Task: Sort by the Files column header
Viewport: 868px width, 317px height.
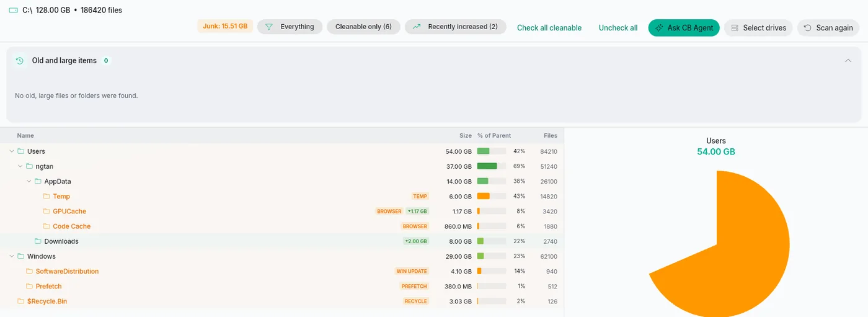Action: pos(551,135)
